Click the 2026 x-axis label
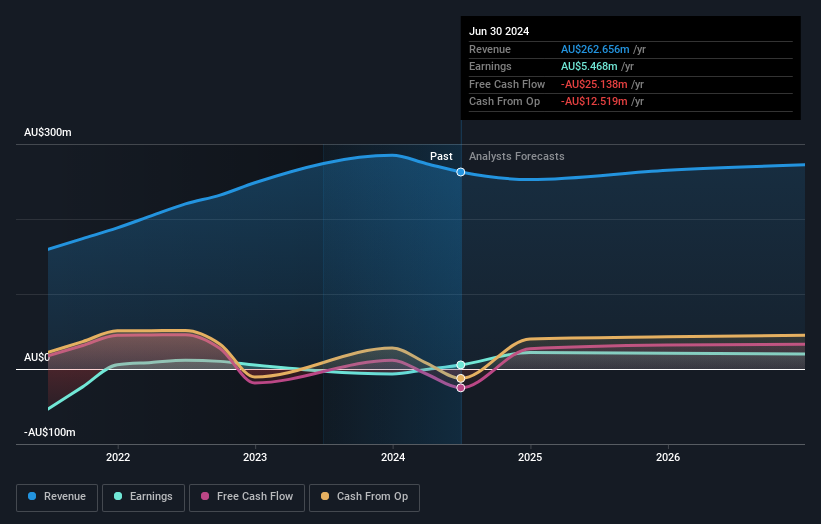This screenshot has height=524, width=821. pyautogui.click(x=668, y=457)
